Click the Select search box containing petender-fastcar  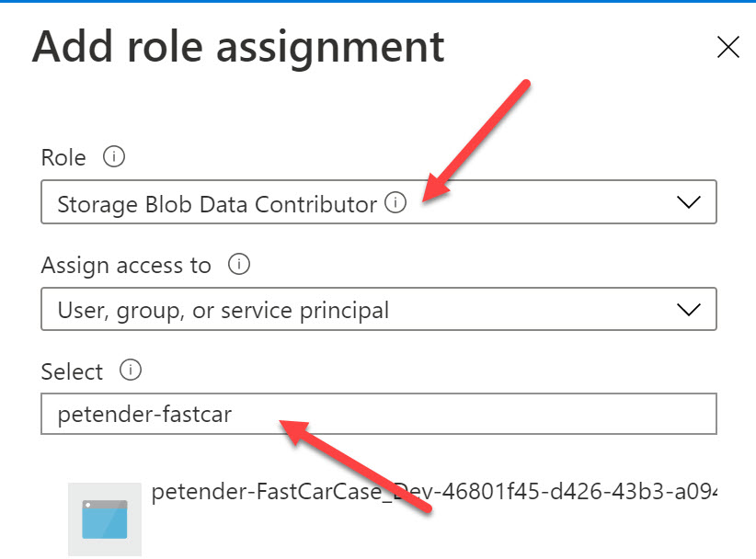276,414
